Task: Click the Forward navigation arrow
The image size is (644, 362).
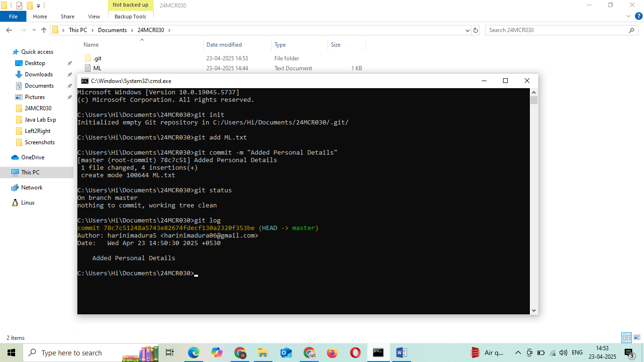Action: point(23,30)
